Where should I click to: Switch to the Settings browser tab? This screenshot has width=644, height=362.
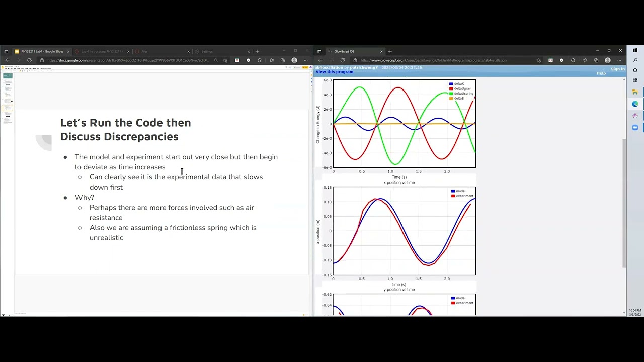[x=221, y=51]
